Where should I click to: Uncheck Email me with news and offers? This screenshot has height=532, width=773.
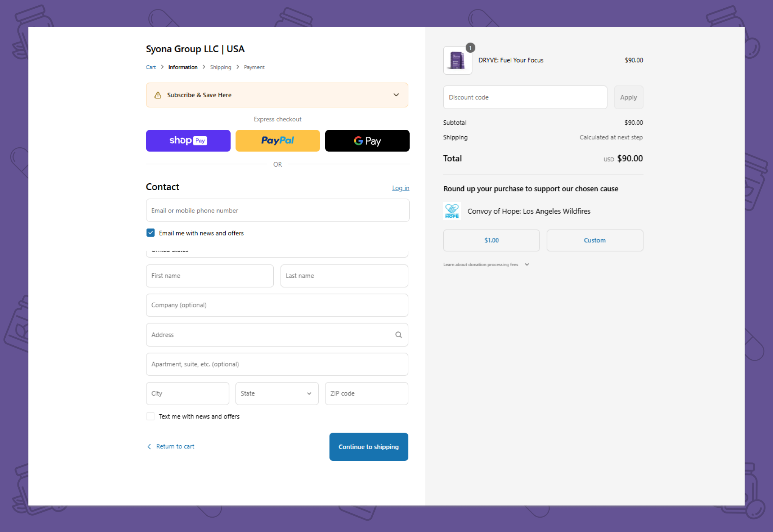[151, 232]
